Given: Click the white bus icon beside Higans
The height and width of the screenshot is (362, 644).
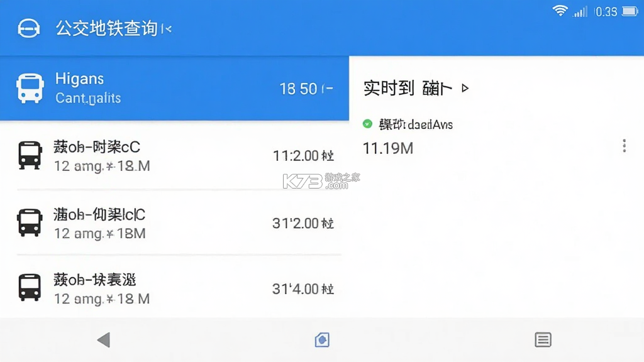Looking at the screenshot, I should [x=30, y=88].
